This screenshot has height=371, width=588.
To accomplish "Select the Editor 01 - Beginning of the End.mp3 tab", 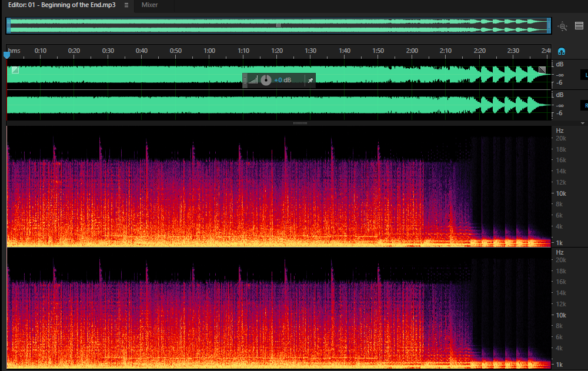I will click(x=62, y=5).
